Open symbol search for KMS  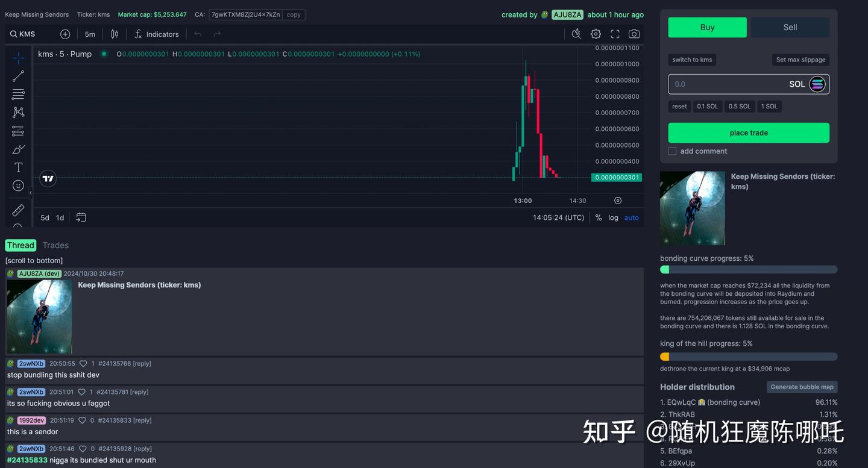click(22, 34)
